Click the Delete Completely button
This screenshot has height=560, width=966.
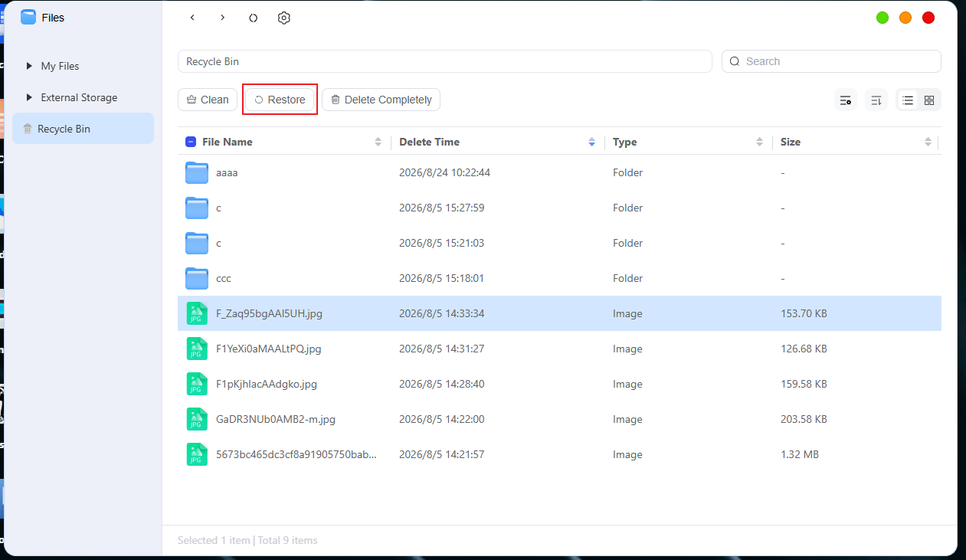pyautogui.click(x=381, y=100)
